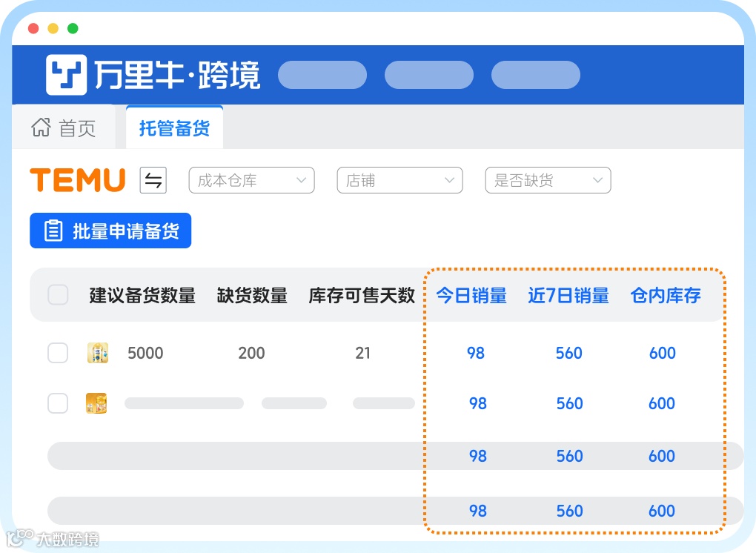This screenshot has height=553, width=756.
Task: Click the swap platform icon next to TEMU
Action: (x=153, y=180)
